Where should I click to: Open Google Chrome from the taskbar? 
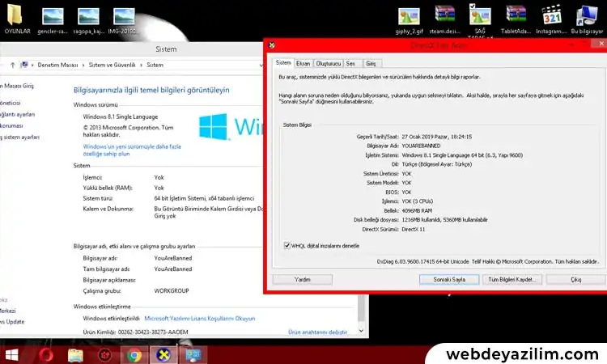coord(134,355)
